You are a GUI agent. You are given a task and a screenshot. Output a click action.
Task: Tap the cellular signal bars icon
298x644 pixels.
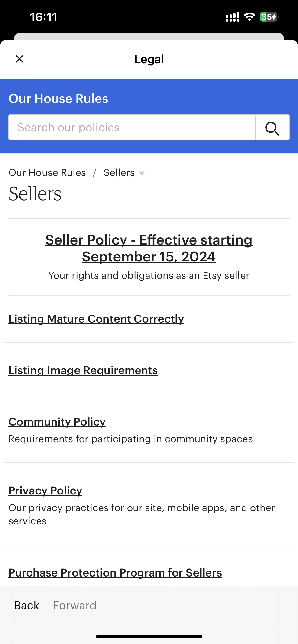[x=233, y=17]
